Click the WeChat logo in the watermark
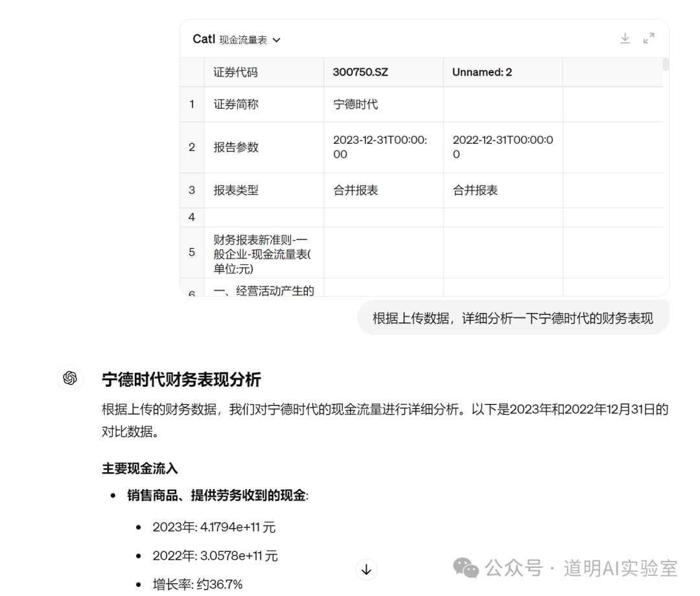The width and height of the screenshot is (700, 596). tap(466, 568)
